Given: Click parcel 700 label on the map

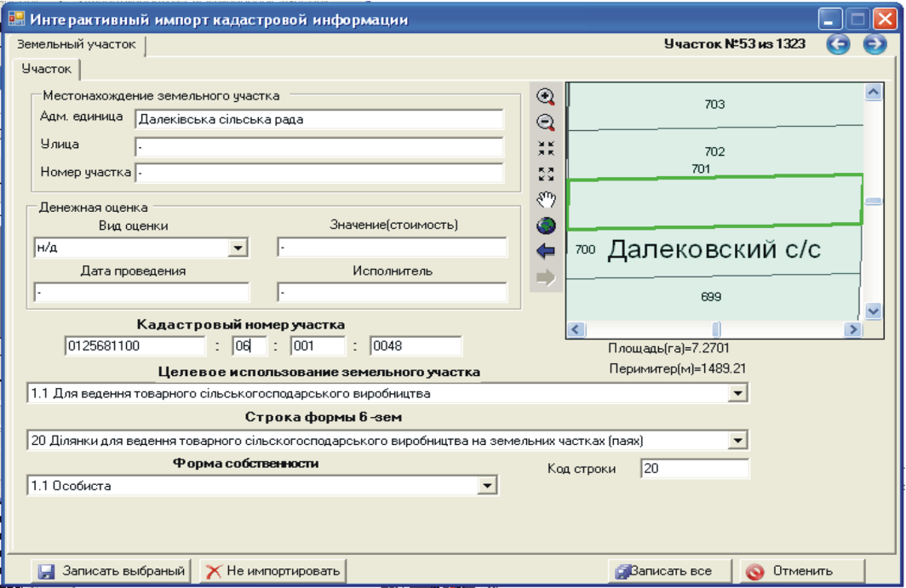Looking at the screenshot, I should [585, 249].
